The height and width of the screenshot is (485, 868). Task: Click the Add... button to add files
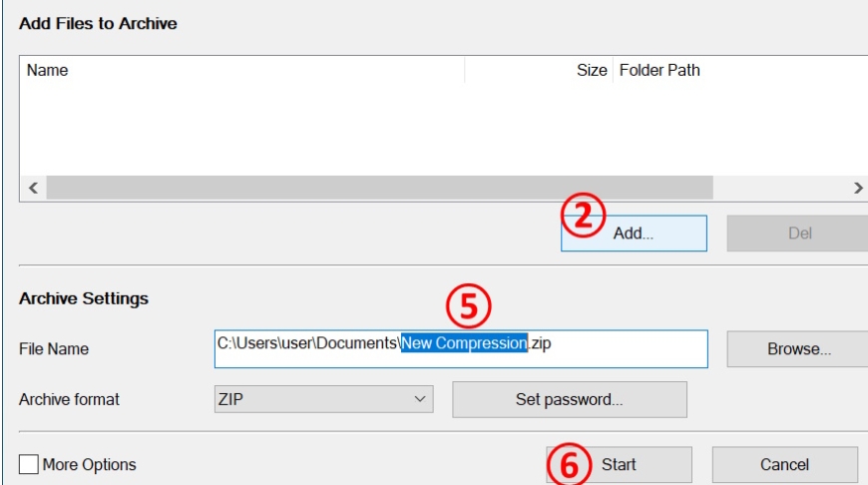pos(634,234)
